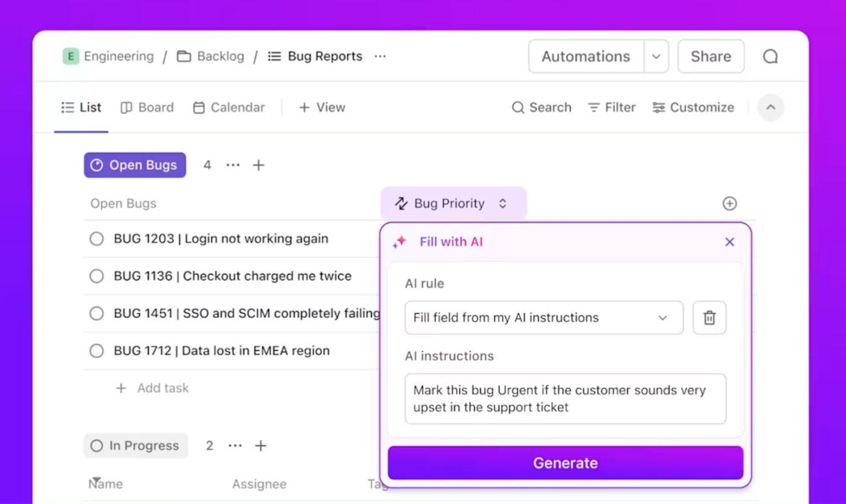The height and width of the screenshot is (504, 846).
Task: Click into the AI instructions text field
Action: click(x=565, y=399)
